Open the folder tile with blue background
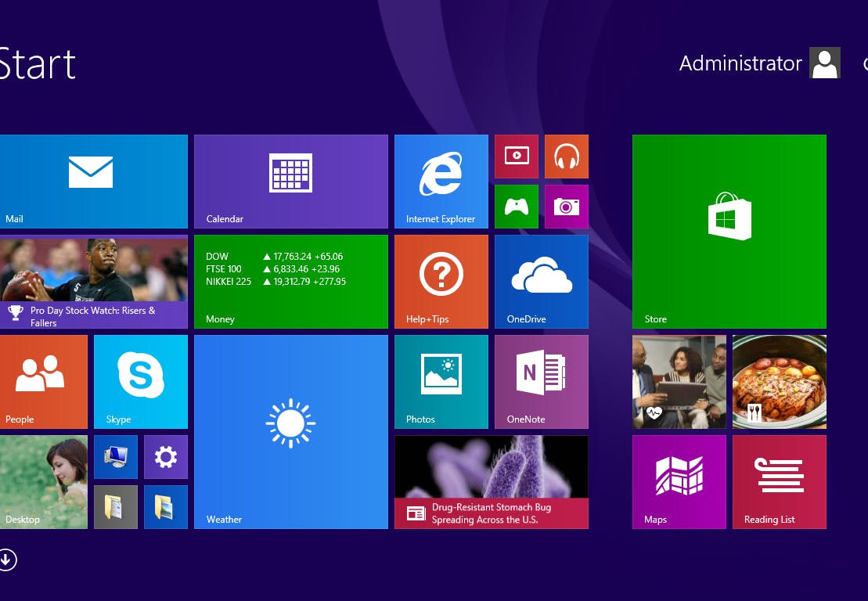Screen dimensions: 868x601 point(165,507)
